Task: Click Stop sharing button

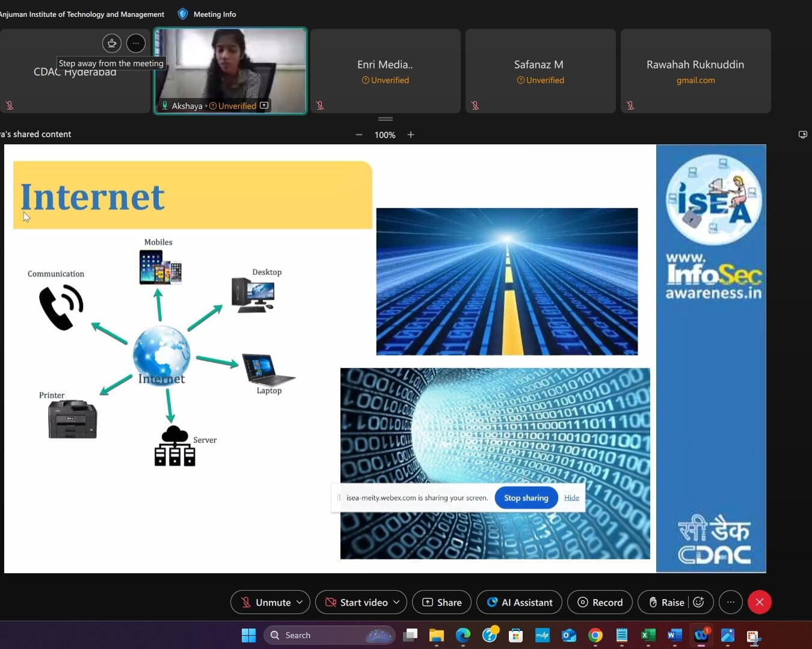Action: pos(526,497)
